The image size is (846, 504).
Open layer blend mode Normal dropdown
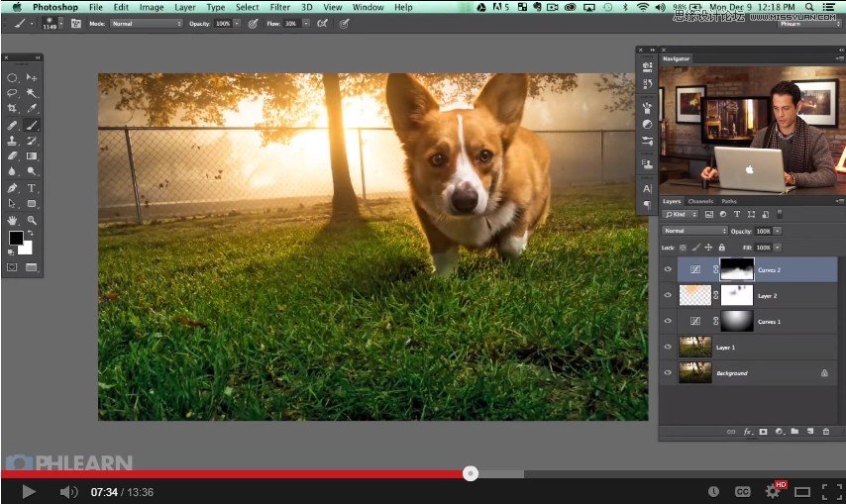tap(694, 231)
